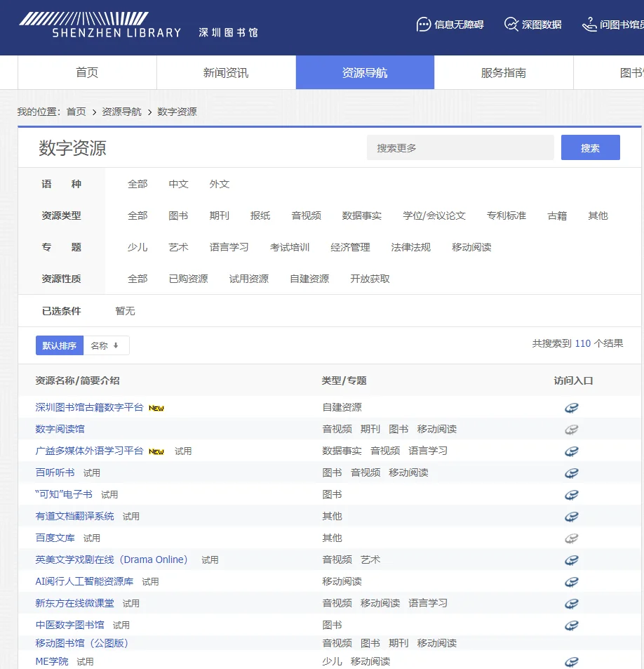
Task: Filter resource type by 图书
Action: (178, 216)
